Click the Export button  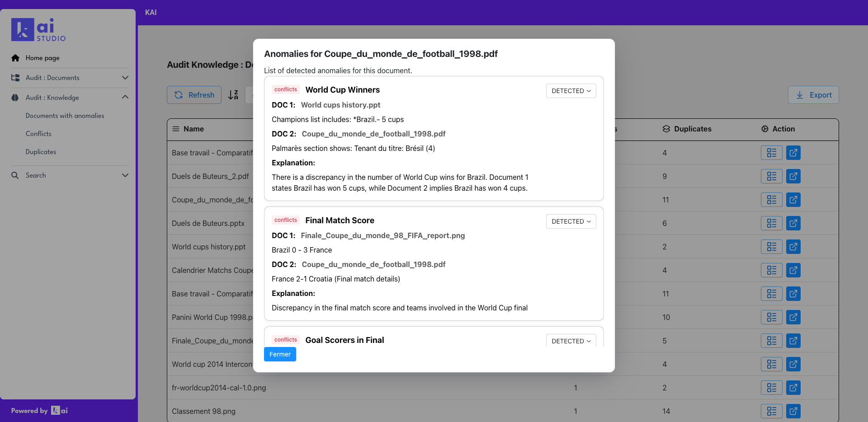pyautogui.click(x=813, y=95)
